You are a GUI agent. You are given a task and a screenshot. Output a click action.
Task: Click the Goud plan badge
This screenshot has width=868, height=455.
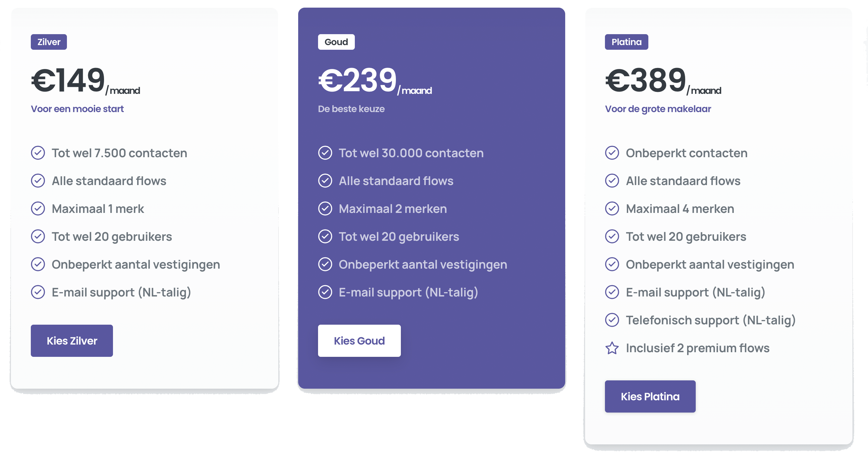tap(336, 42)
